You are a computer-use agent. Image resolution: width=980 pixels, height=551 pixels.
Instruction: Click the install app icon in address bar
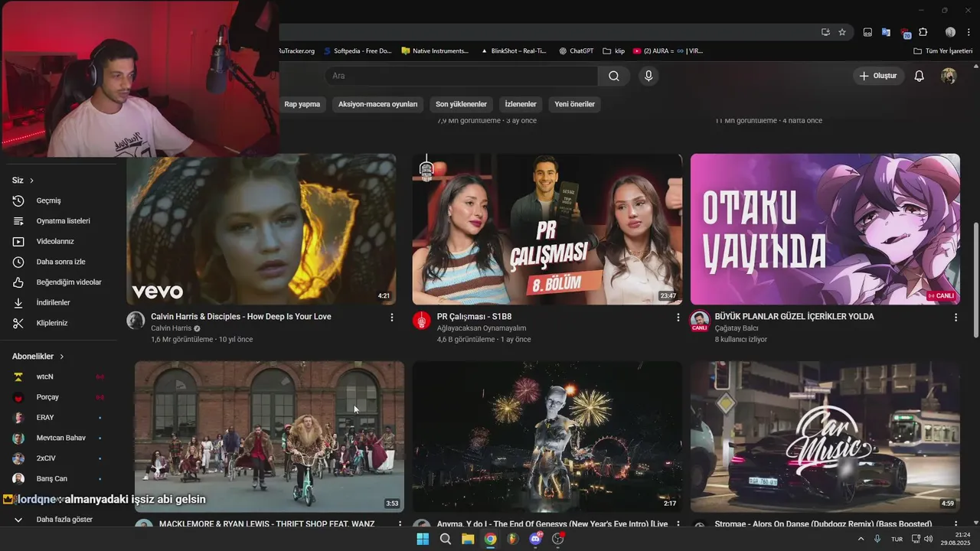(825, 32)
